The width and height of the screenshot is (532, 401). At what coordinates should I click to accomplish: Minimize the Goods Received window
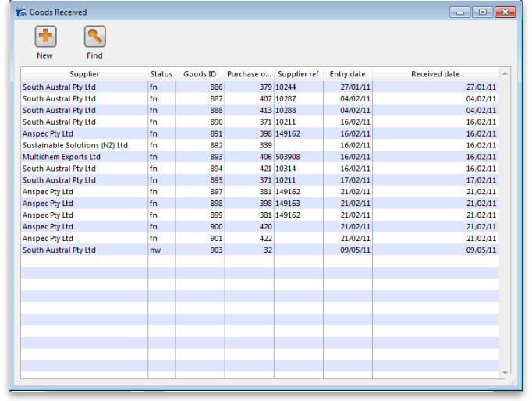(x=461, y=12)
